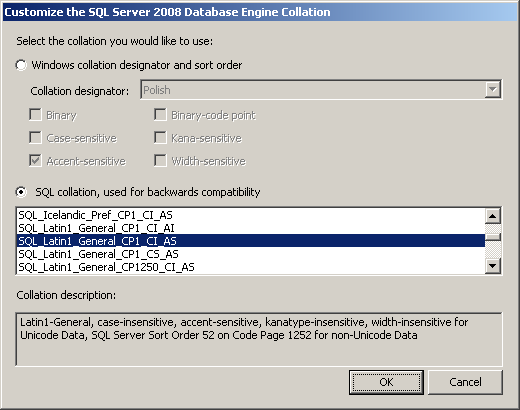Click the Collation designator label
Screen dimensions: 520x410
point(80,91)
